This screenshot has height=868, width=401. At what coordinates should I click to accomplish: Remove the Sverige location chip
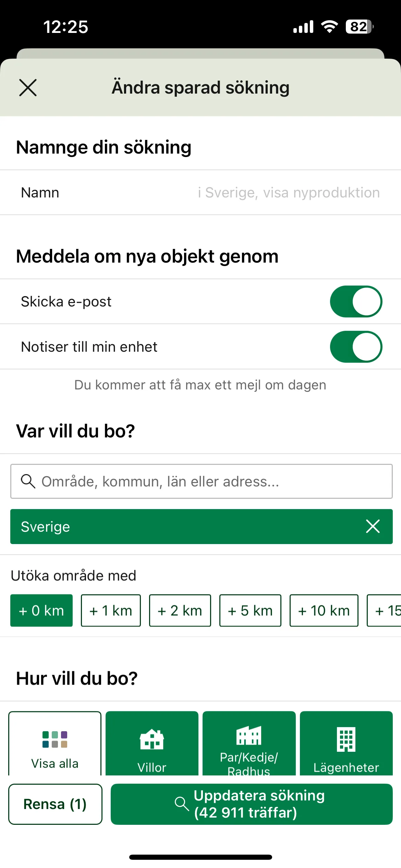pos(373,526)
